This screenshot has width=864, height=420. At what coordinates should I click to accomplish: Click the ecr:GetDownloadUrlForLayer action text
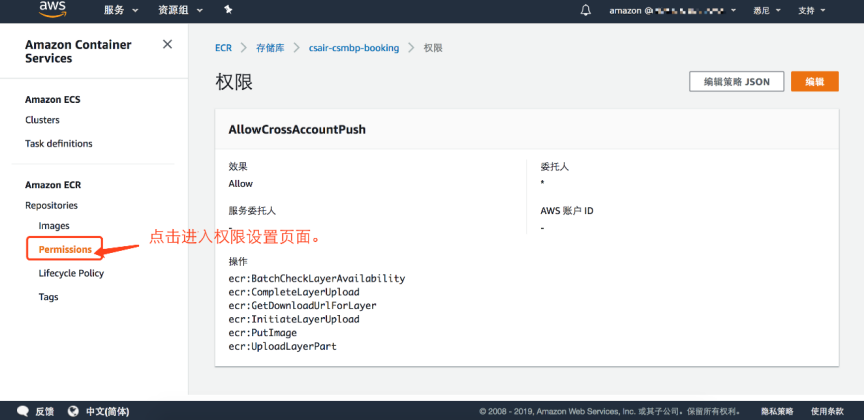click(303, 305)
